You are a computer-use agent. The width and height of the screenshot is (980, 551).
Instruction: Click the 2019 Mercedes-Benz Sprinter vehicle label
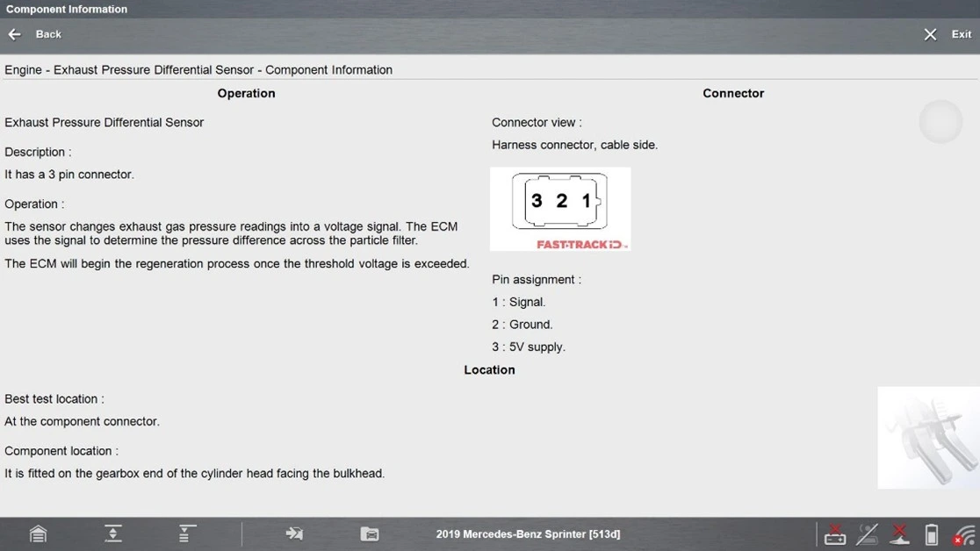(x=528, y=533)
